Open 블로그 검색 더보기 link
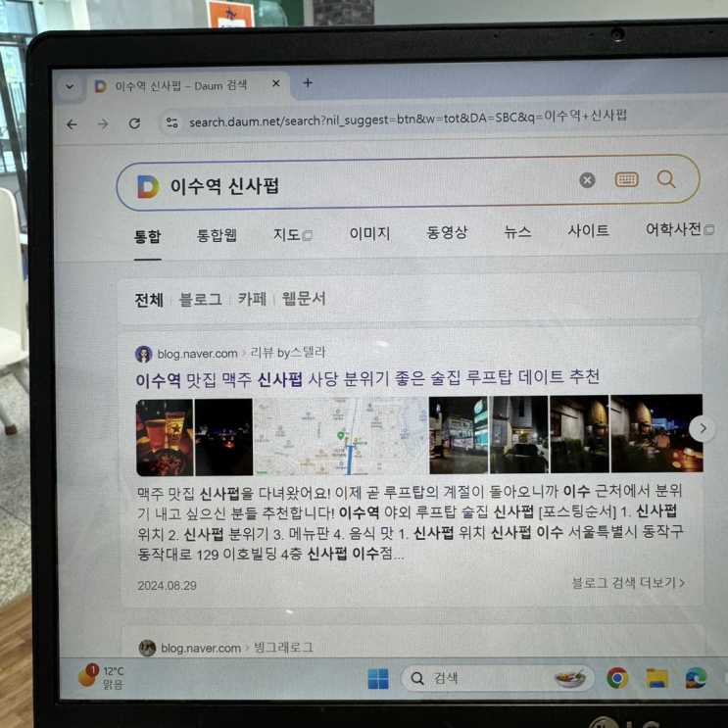This screenshot has height=728, width=728. tap(628, 583)
